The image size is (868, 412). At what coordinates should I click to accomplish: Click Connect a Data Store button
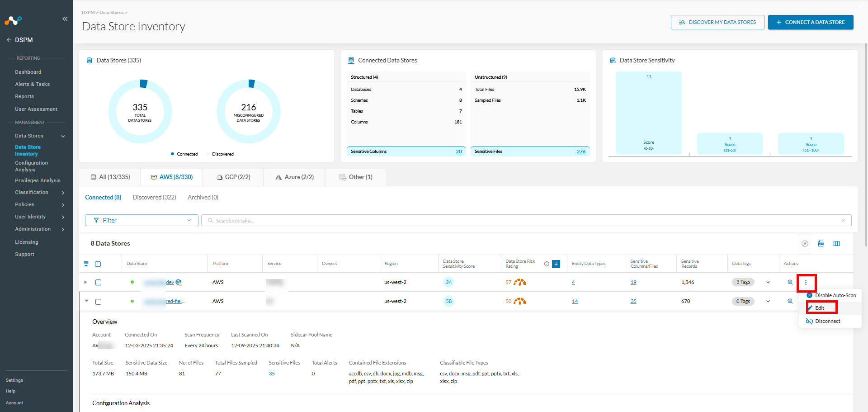(811, 22)
